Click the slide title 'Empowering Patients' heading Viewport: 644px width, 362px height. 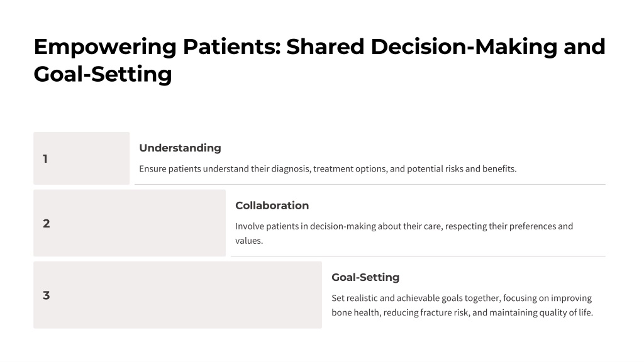[319, 60]
